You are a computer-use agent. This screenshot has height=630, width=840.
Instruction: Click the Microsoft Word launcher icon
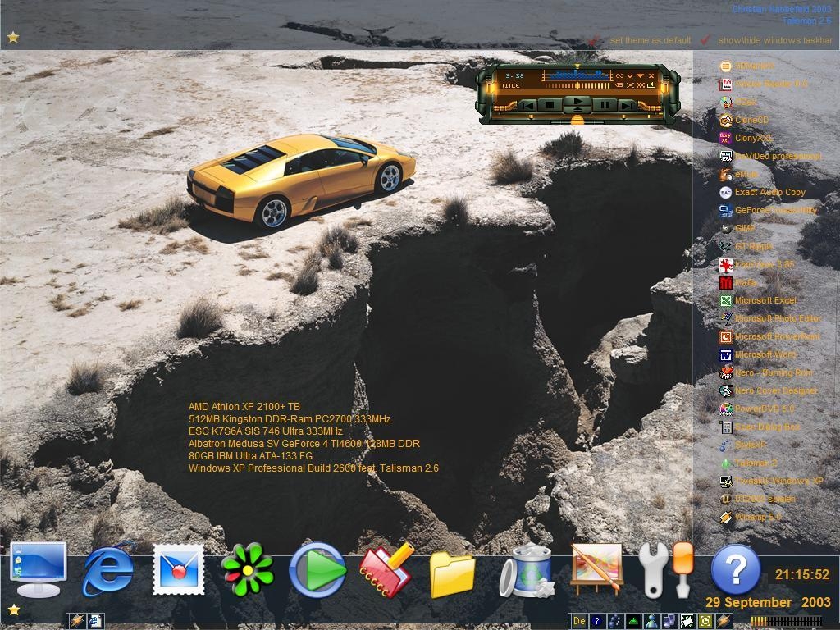click(726, 354)
